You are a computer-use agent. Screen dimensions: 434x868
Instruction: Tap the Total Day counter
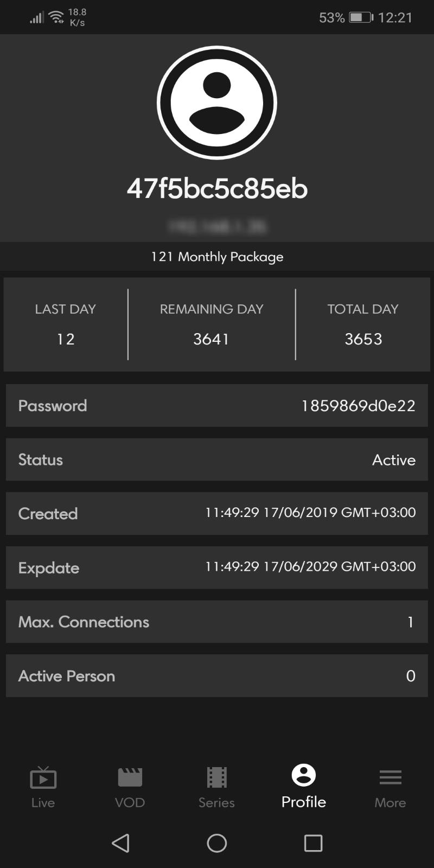(x=363, y=324)
